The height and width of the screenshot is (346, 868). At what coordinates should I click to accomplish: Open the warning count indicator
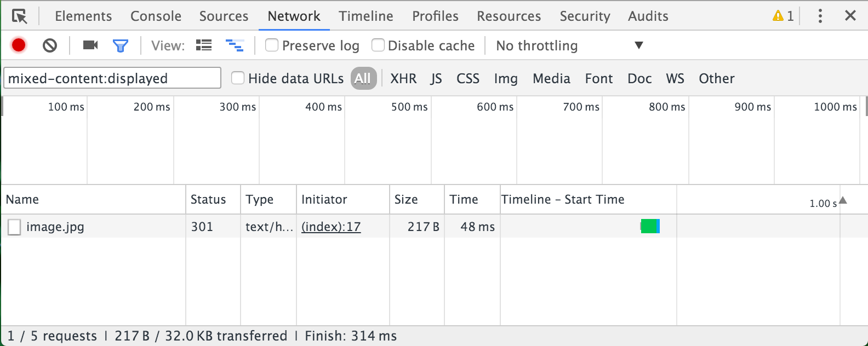[783, 16]
